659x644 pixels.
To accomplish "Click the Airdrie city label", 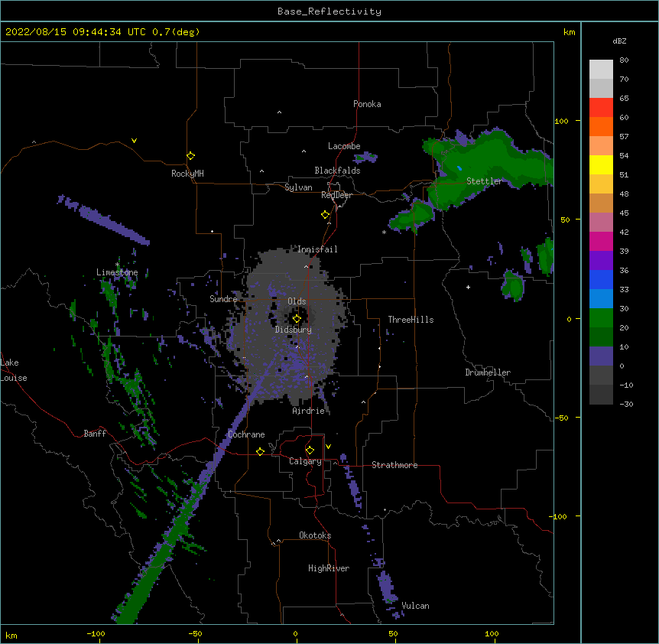I will point(309,411).
